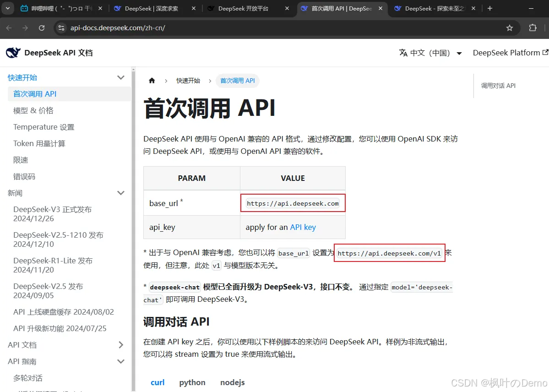Viewport: 549px width, 392px height.
Task: Go back using the back arrow
Action: point(9,27)
